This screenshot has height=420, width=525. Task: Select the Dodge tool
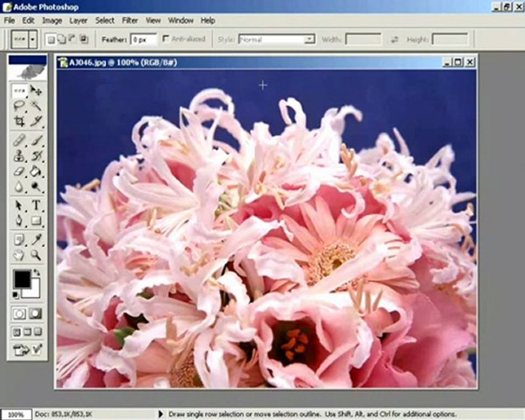click(36, 187)
